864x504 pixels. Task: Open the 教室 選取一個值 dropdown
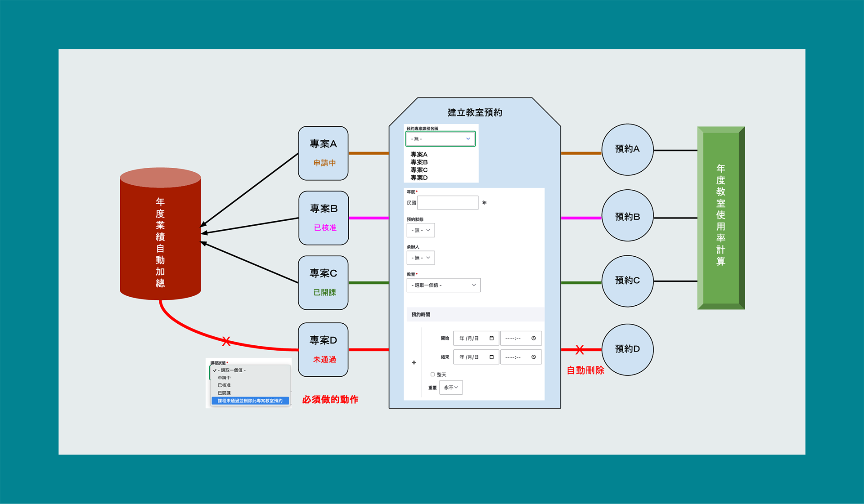tap(443, 285)
